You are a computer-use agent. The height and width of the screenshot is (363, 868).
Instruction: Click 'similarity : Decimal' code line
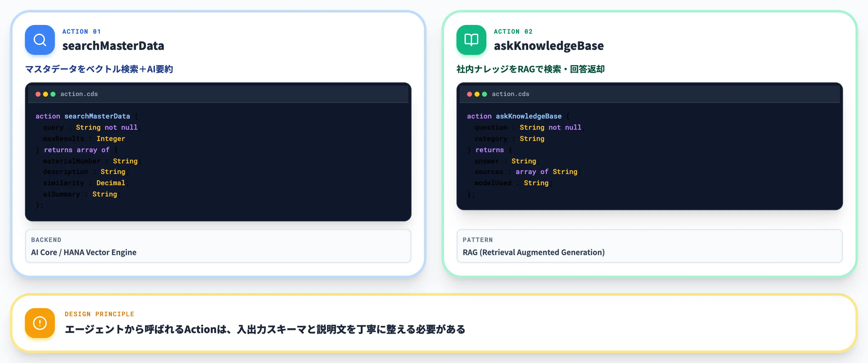click(86, 183)
